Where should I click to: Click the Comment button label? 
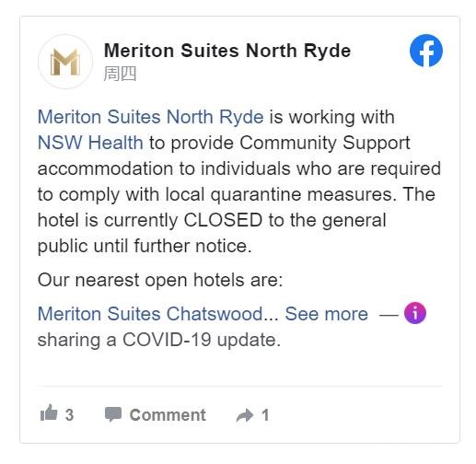click(168, 415)
